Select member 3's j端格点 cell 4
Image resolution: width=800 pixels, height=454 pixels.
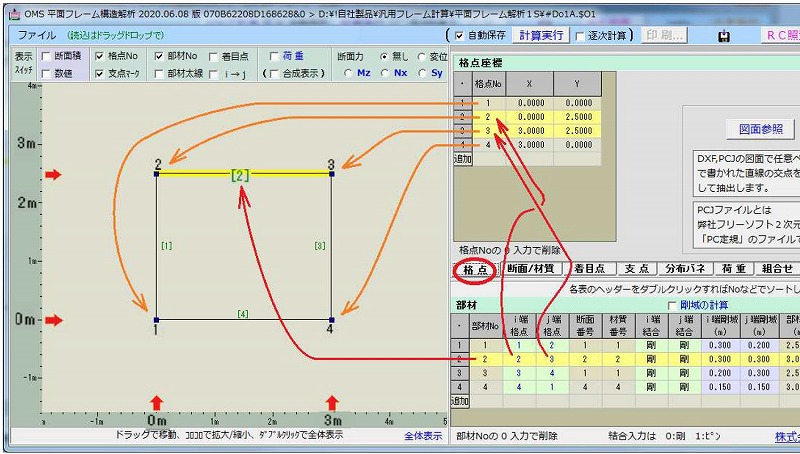[x=552, y=373]
